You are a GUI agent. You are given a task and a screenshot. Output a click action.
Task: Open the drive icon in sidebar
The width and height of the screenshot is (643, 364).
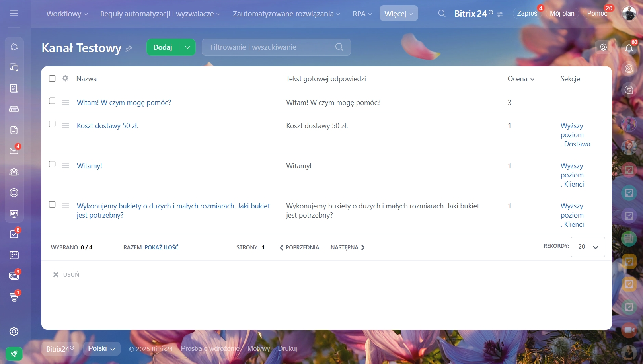point(14,109)
